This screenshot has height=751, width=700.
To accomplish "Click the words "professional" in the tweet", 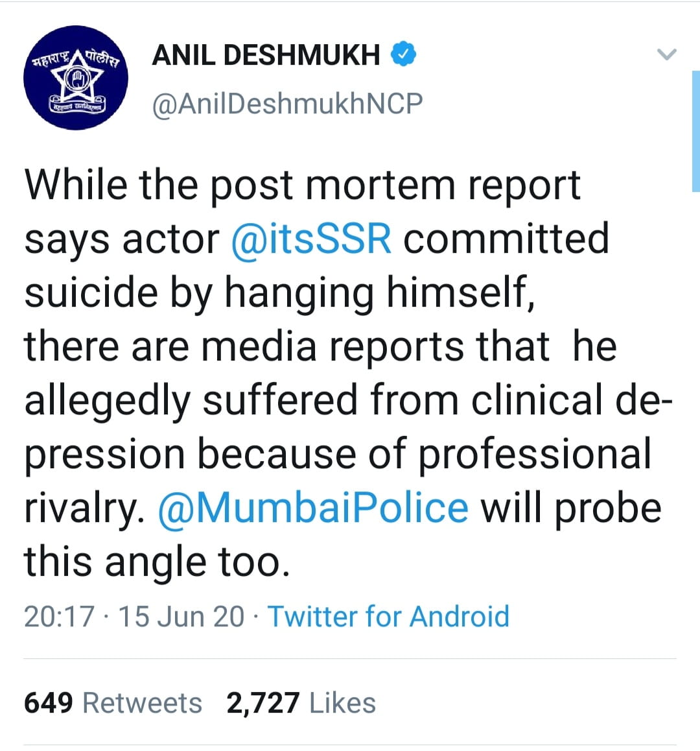I will pos(534,454).
